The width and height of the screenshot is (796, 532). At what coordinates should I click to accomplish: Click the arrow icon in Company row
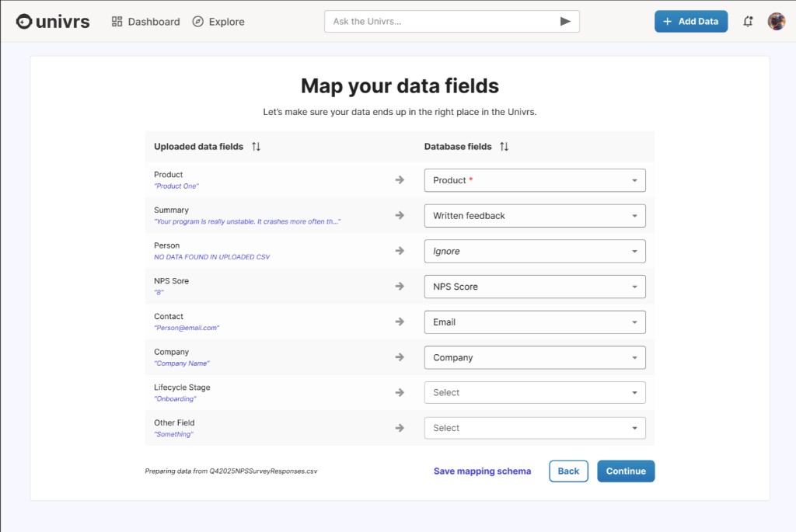click(x=400, y=357)
